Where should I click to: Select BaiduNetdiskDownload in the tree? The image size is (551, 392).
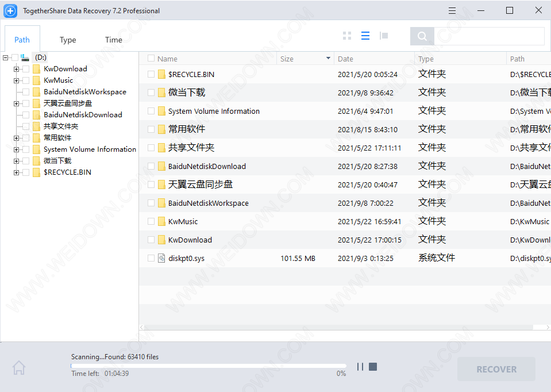tap(83, 114)
